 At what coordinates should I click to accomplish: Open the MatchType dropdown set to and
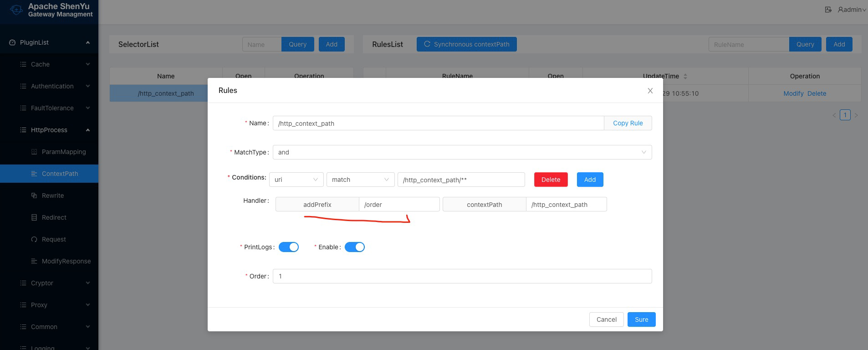462,152
